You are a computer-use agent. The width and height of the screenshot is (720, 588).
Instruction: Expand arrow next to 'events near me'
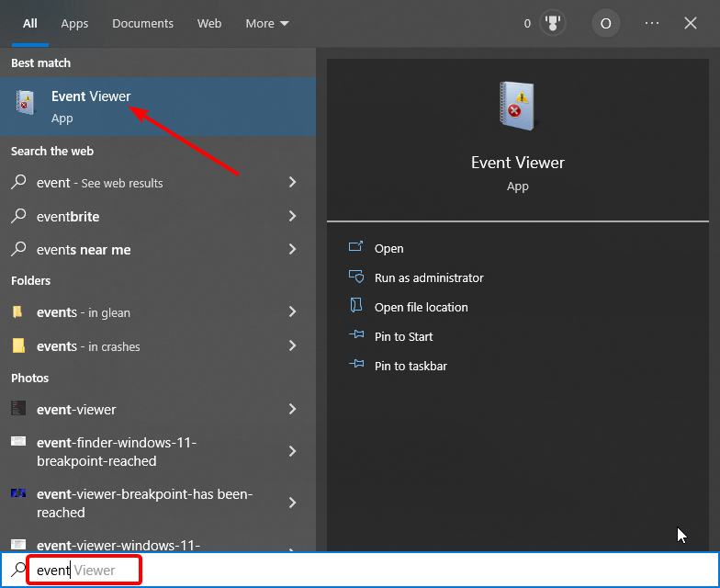pyautogui.click(x=292, y=249)
